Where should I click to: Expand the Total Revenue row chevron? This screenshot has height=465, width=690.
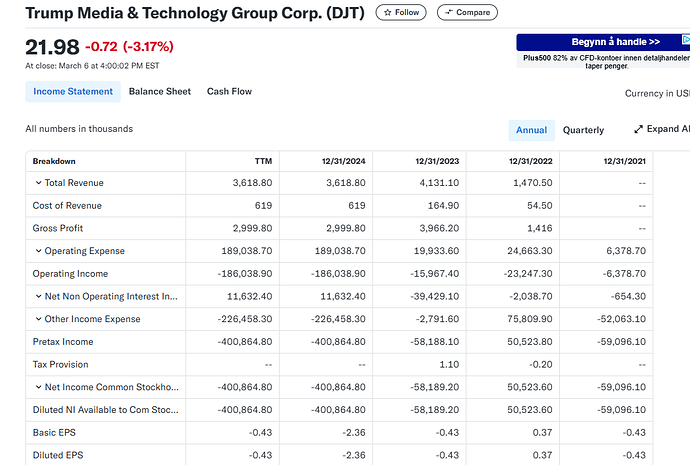point(38,183)
